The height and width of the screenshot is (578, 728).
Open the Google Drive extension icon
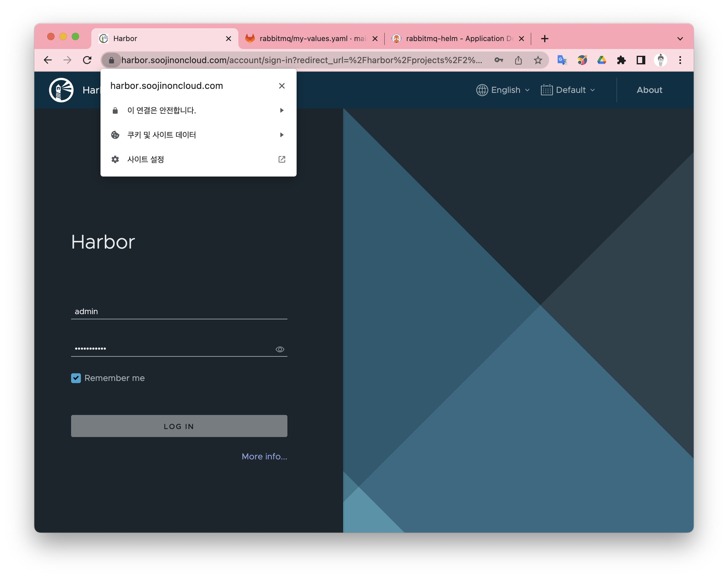pos(601,60)
